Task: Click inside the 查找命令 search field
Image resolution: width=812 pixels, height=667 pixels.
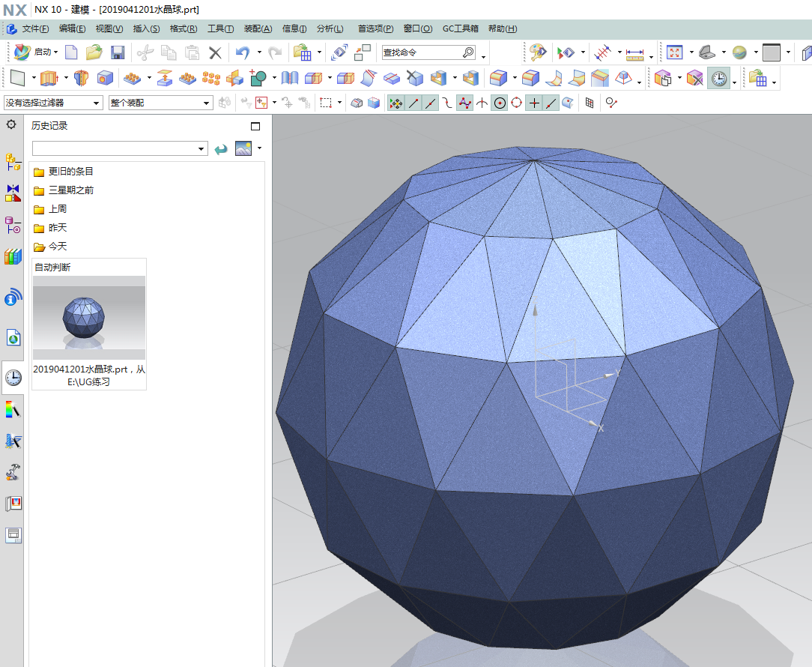Action: click(x=428, y=52)
